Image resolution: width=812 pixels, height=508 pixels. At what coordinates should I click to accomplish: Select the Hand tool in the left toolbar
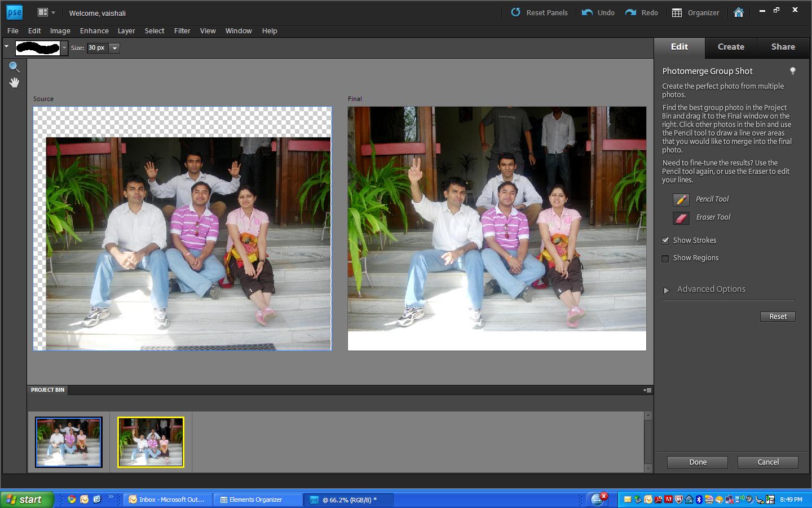pos(14,82)
